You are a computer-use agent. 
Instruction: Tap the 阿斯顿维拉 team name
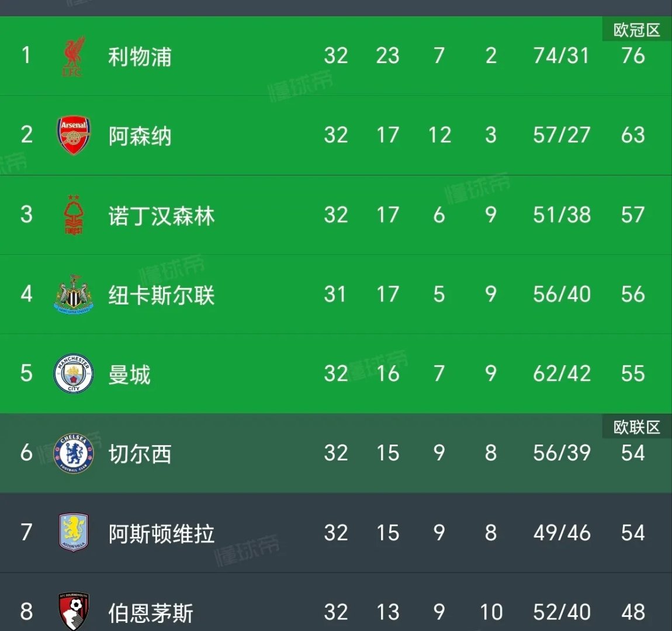[161, 533]
